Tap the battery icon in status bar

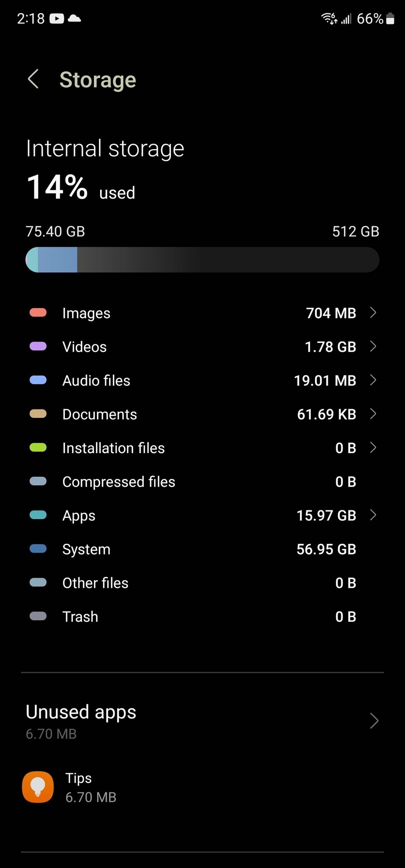[391, 19]
